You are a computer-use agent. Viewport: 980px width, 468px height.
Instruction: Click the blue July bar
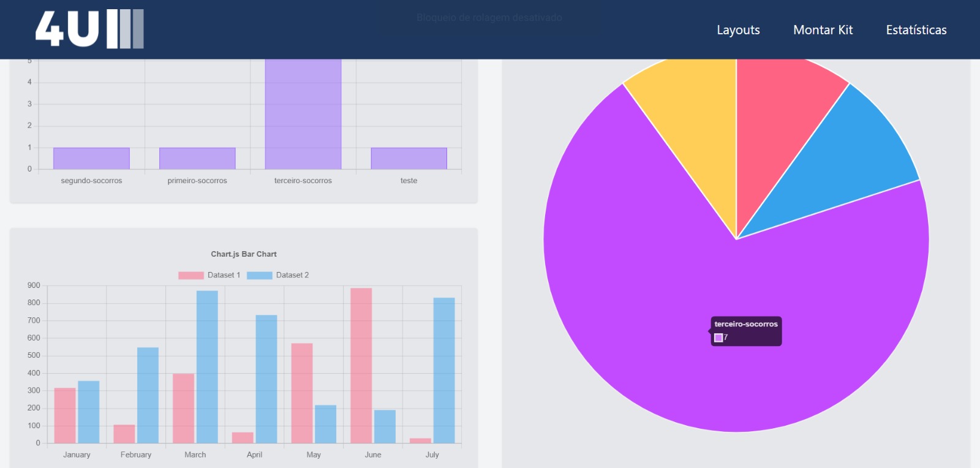coord(444,371)
